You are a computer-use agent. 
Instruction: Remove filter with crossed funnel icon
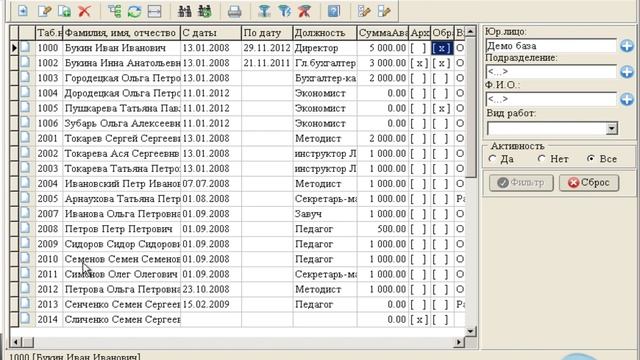pos(304,11)
